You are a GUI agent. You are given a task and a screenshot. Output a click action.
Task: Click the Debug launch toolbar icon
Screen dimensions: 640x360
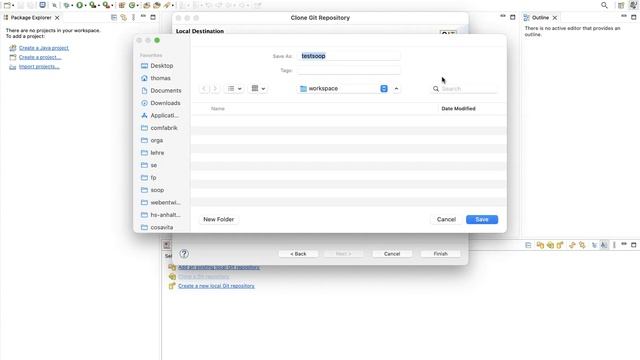pyautogui.click(x=66, y=5)
